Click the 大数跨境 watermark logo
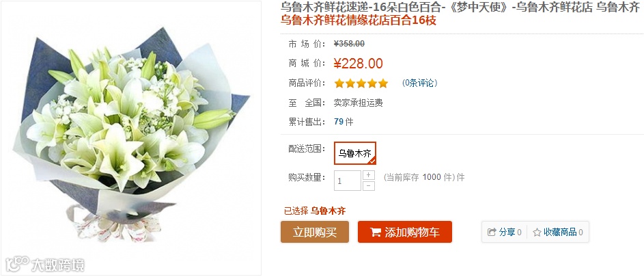 pyautogui.click(x=44, y=265)
